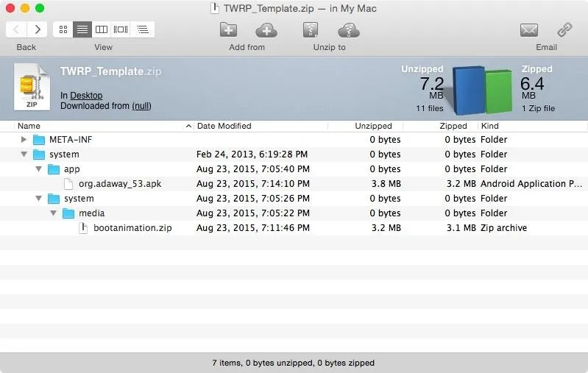
Task: Click the 3.1 MB zipped value
Action: (461, 228)
